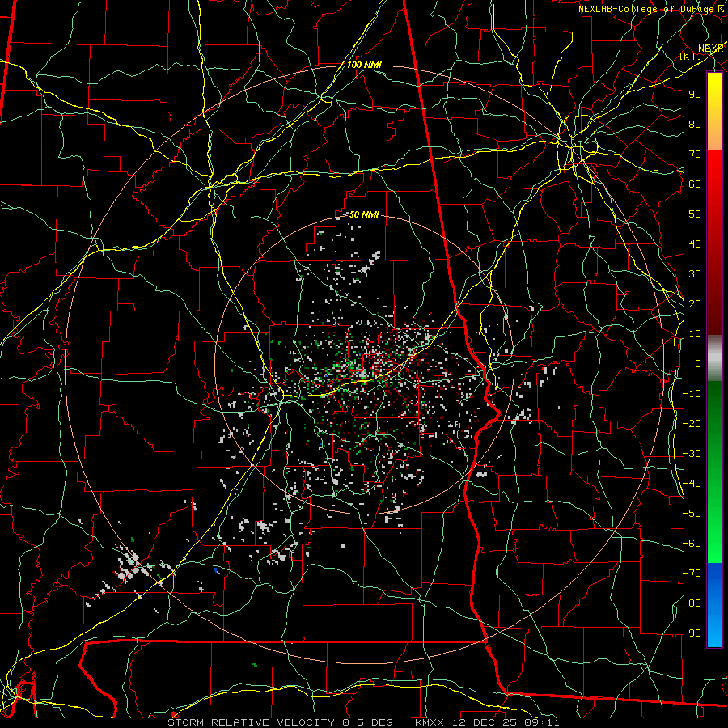Click the "100 NMI" range ring label
This screenshot has width=728, height=728.
pos(364,65)
